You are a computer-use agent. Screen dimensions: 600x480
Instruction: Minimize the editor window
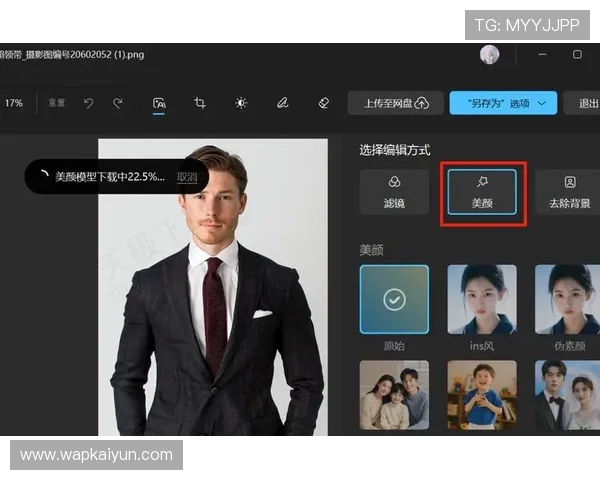click(x=542, y=55)
